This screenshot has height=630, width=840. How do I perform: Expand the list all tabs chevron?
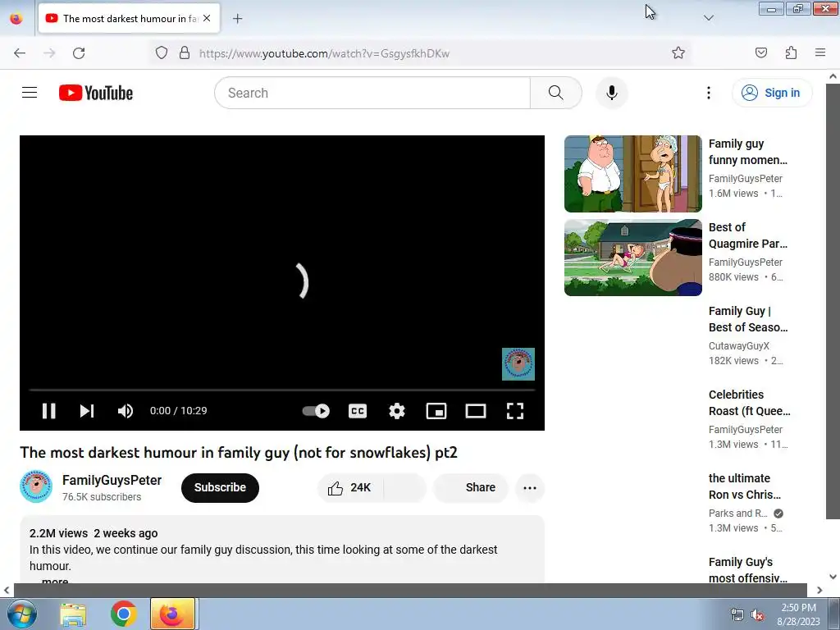(x=708, y=18)
